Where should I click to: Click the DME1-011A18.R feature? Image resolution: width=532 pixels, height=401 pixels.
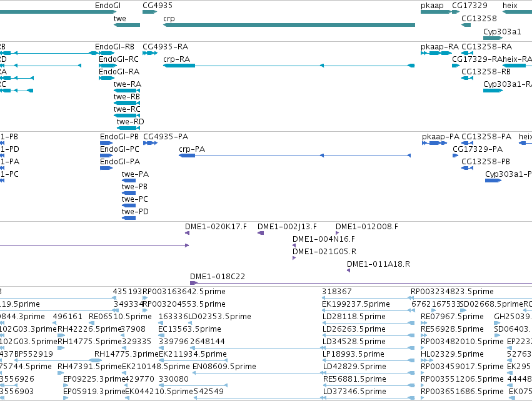348,270
